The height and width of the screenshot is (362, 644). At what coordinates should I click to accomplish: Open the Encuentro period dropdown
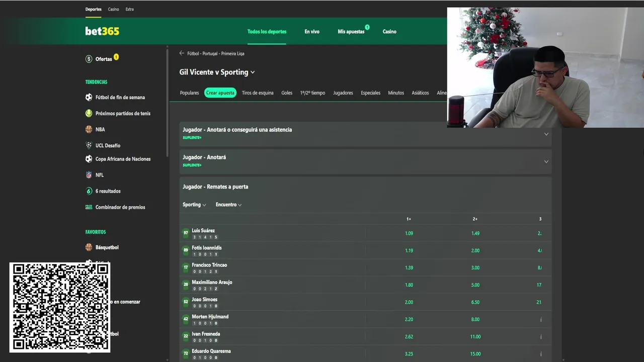(x=229, y=205)
